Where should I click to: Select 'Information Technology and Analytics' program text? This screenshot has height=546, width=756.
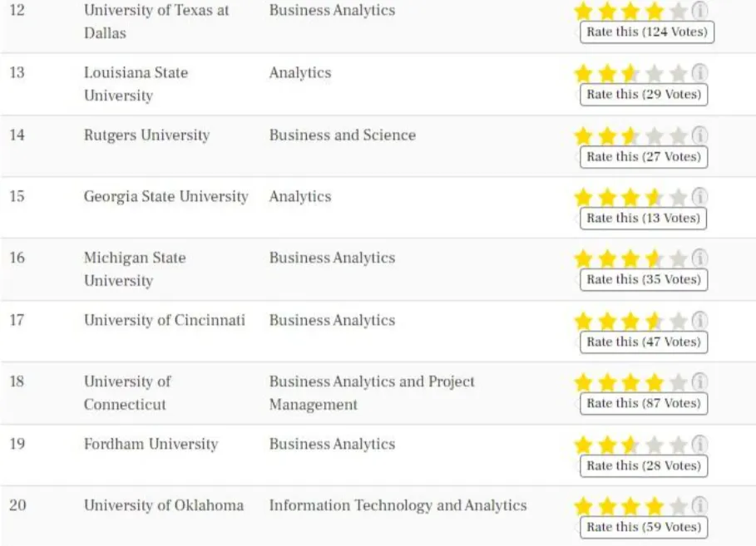tap(398, 505)
